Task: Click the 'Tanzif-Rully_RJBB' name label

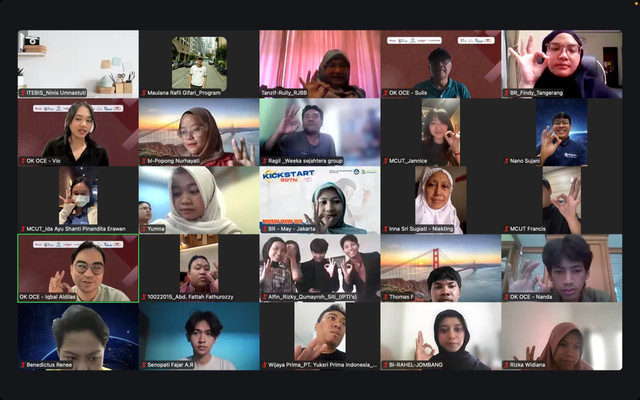Action: 284,93
